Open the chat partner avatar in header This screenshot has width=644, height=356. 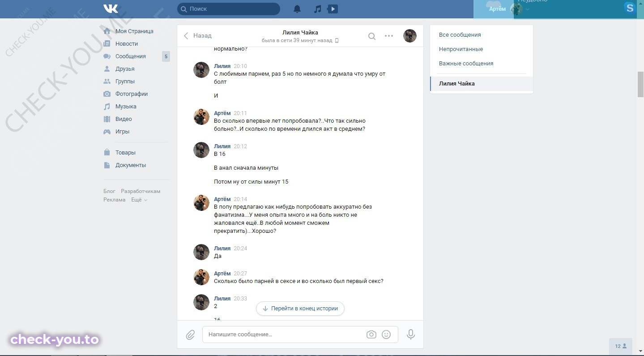(x=410, y=36)
